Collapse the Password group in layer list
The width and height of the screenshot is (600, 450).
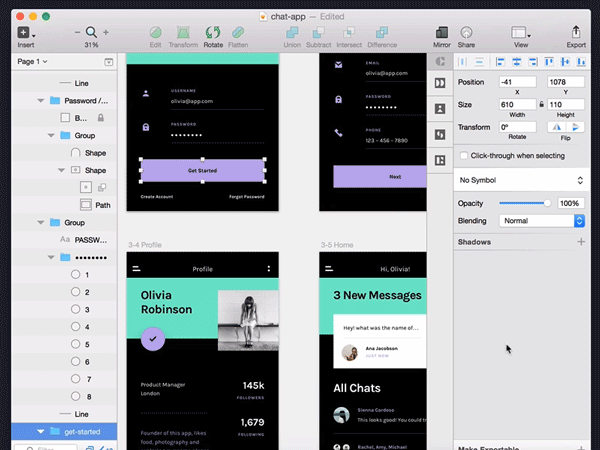[x=42, y=101]
